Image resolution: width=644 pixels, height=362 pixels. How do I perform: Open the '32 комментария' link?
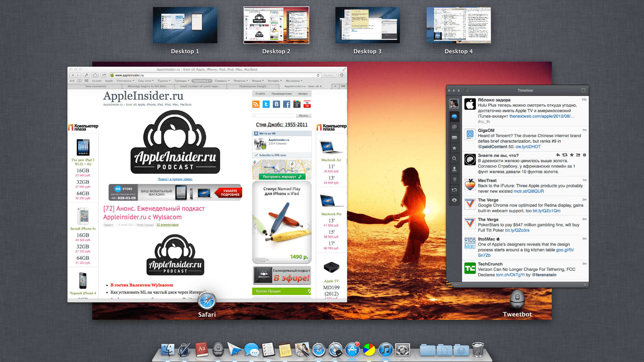point(167,225)
